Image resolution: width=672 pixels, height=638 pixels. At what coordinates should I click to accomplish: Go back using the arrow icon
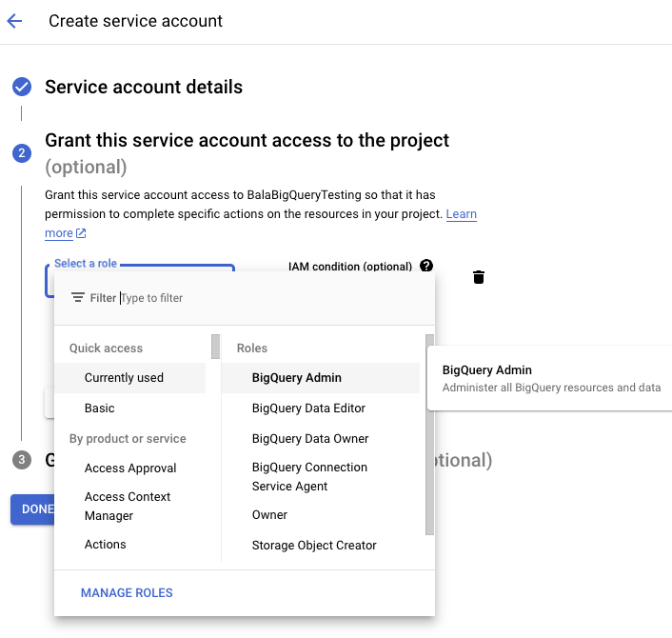pyautogui.click(x=14, y=21)
